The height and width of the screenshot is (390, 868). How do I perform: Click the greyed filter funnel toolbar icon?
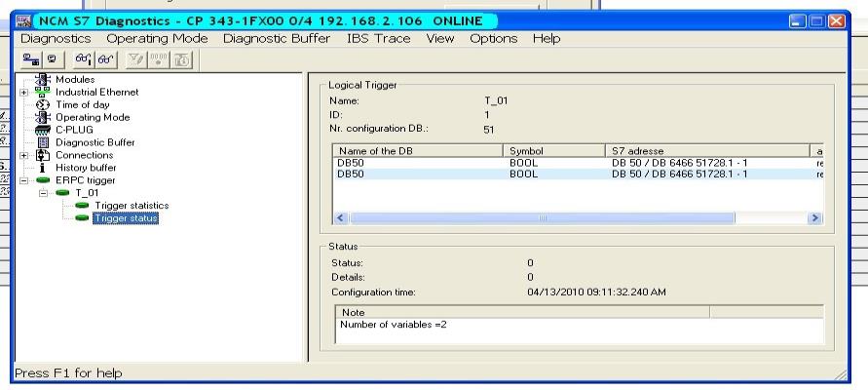coord(136,59)
